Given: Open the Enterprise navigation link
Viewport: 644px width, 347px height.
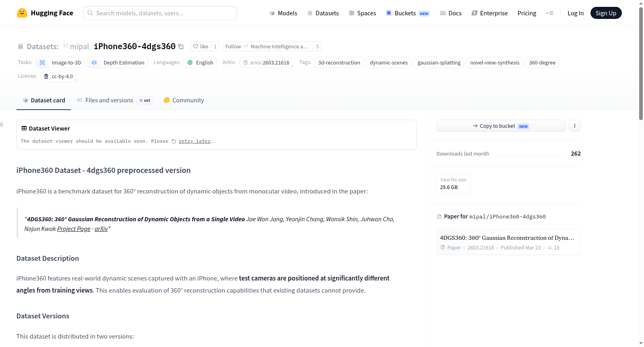Looking at the screenshot, I should coord(489,13).
